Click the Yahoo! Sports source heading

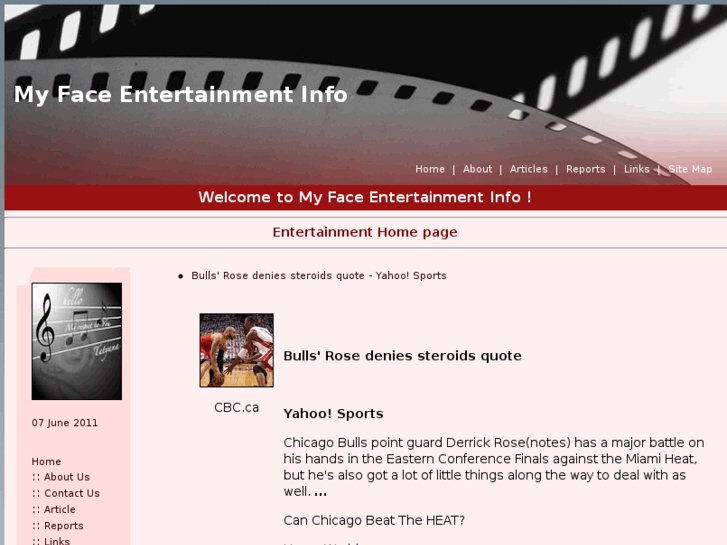pos(333,414)
